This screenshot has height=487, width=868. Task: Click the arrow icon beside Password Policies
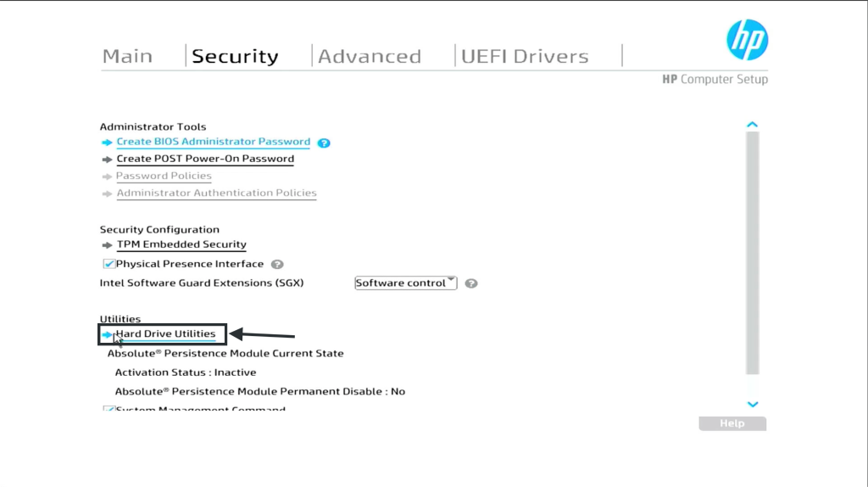point(107,176)
